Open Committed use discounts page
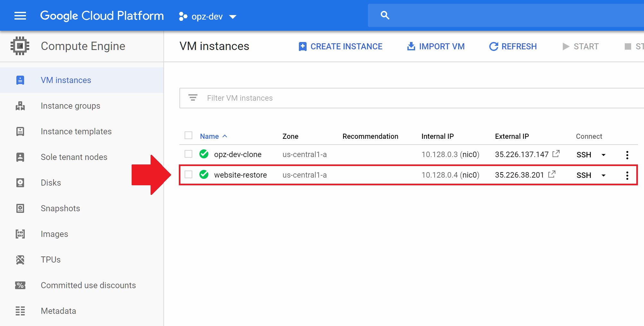 88,285
